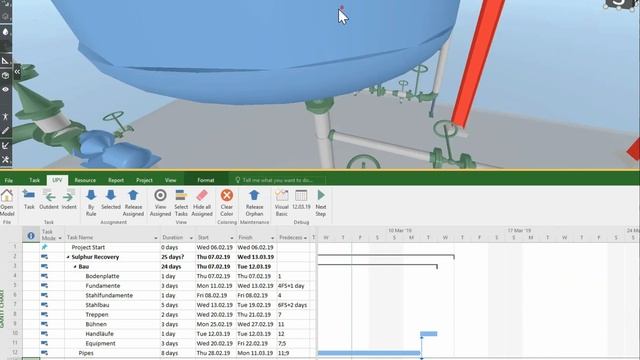The height and width of the screenshot is (360, 640).
Task: Open the File tab
Action: (9, 180)
